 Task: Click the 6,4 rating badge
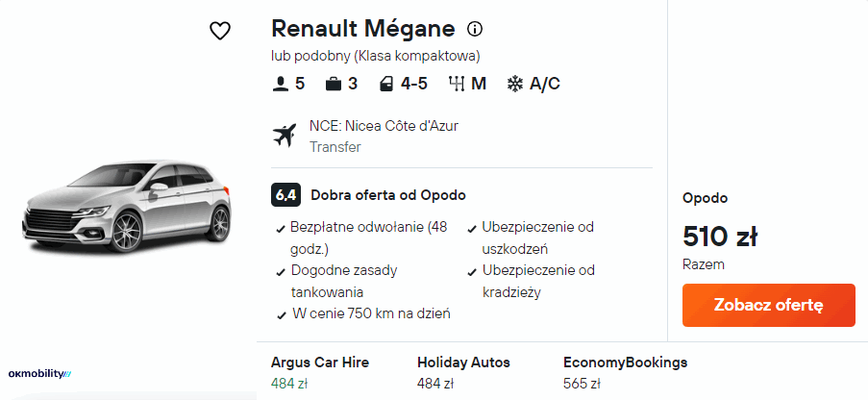click(285, 195)
